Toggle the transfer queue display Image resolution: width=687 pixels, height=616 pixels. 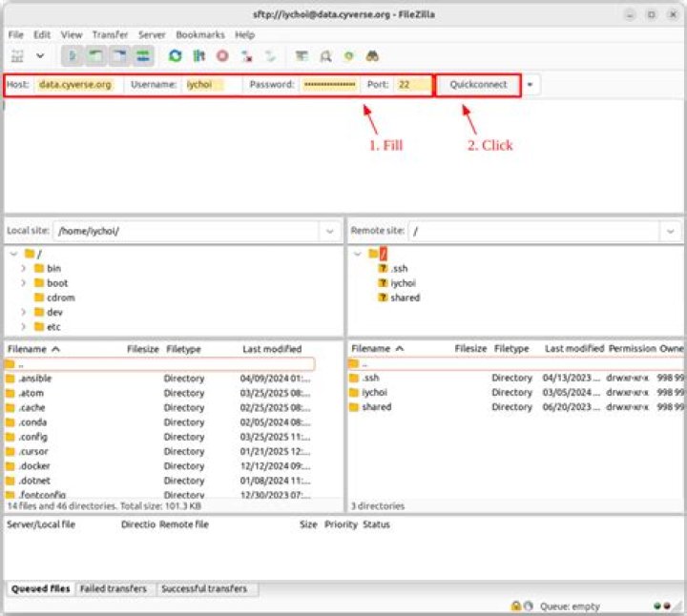[x=143, y=56]
